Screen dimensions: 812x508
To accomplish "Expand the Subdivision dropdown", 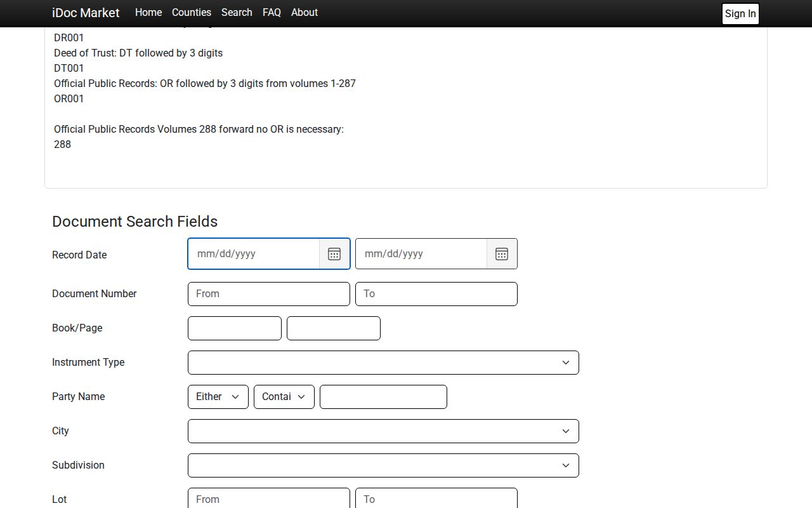I will tap(383, 465).
